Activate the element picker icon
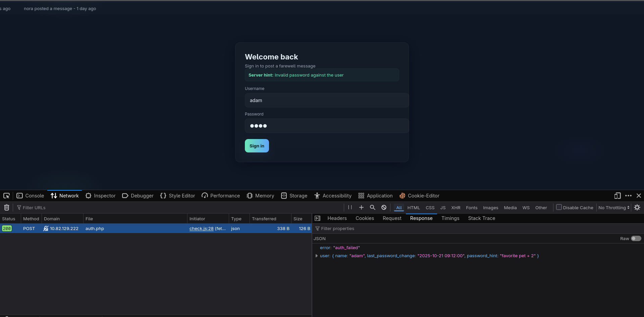Screen dimensions: 644x317 pyautogui.click(x=6, y=196)
